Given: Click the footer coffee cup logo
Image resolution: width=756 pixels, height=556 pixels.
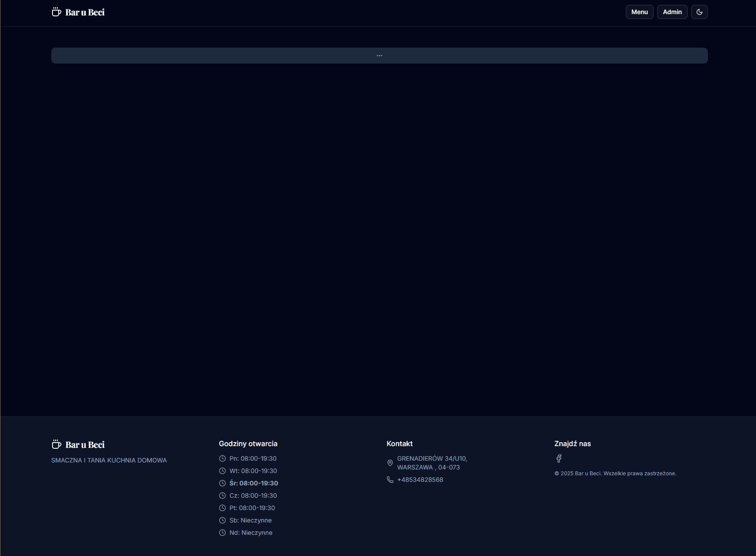Looking at the screenshot, I should click(56, 444).
